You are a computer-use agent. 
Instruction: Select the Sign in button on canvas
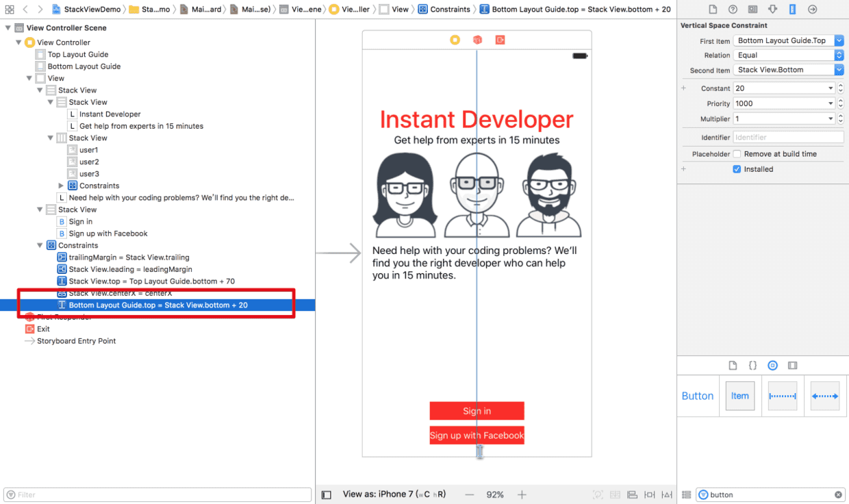click(477, 411)
